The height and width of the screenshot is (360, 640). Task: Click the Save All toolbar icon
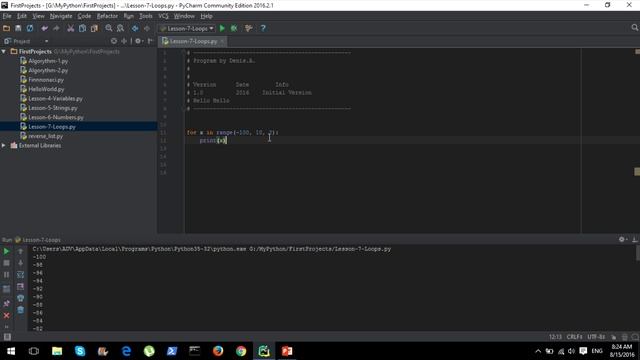coord(18,29)
